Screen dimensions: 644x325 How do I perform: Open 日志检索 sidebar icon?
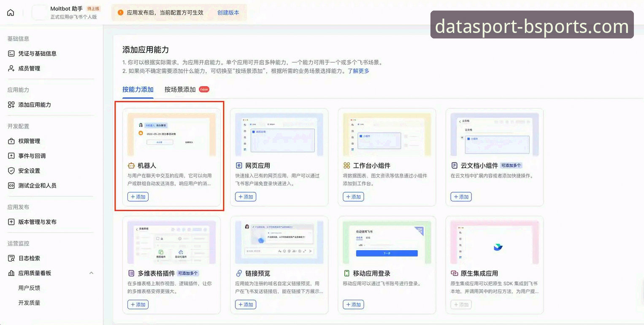11,258
